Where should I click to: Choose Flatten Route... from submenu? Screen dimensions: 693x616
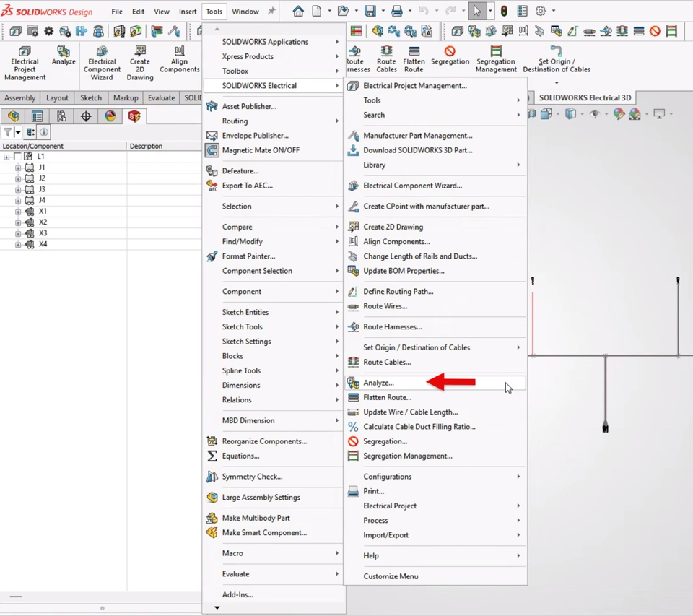click(x=435, y=398)
